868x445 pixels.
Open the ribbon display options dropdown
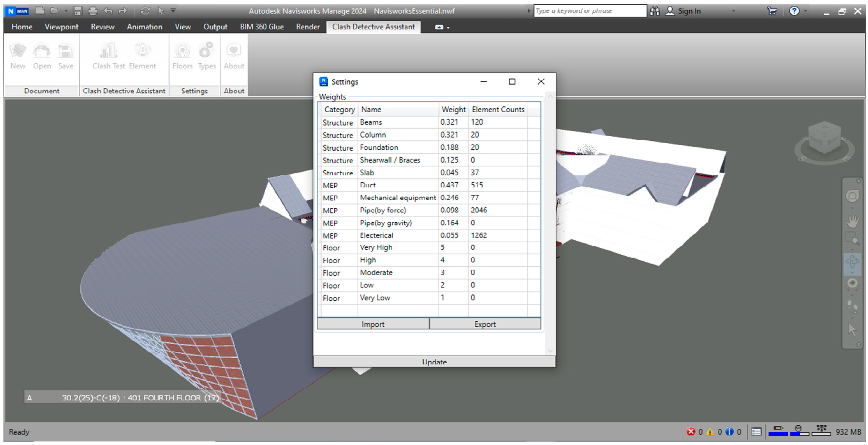(442, 27)
